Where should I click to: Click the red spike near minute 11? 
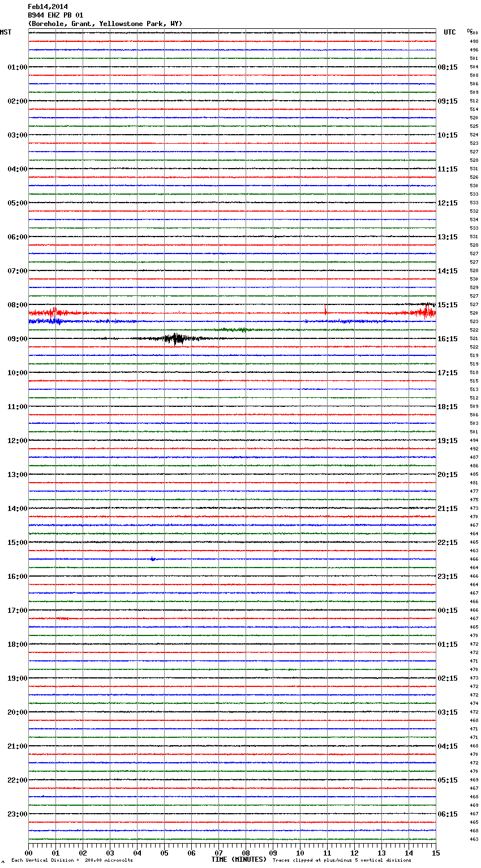click(x=325, y=310)
